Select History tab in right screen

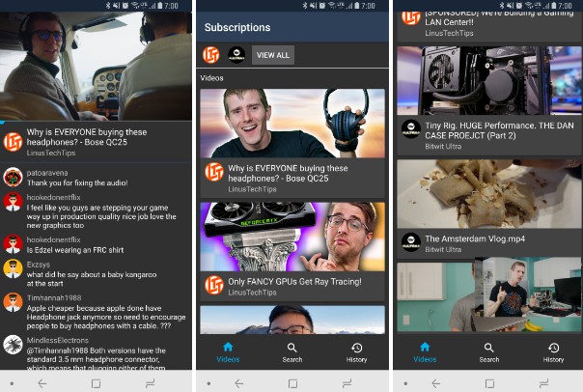(x=553, y=352)
